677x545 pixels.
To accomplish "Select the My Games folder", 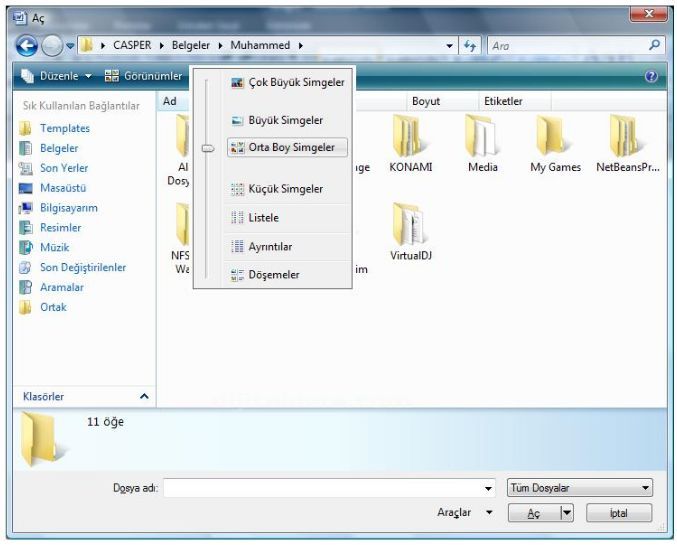I will pos(555,144).
